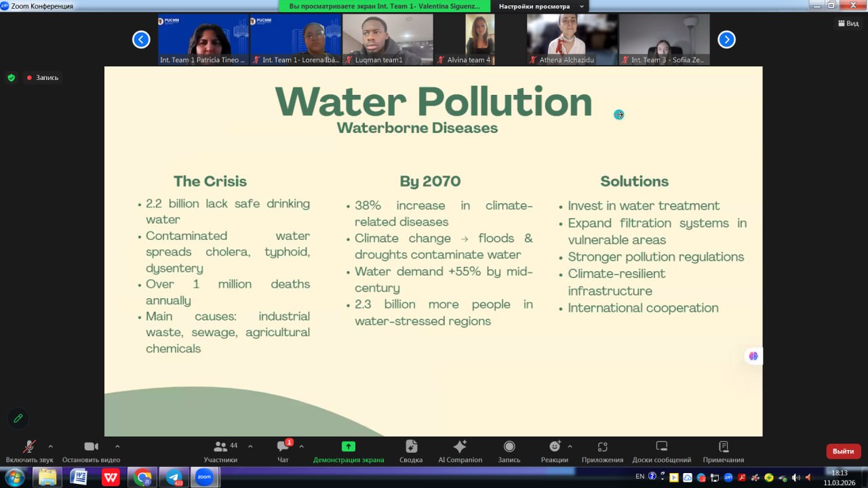Open the View (Вид) layout menu
868x488 pixels.
click(848, 23)
